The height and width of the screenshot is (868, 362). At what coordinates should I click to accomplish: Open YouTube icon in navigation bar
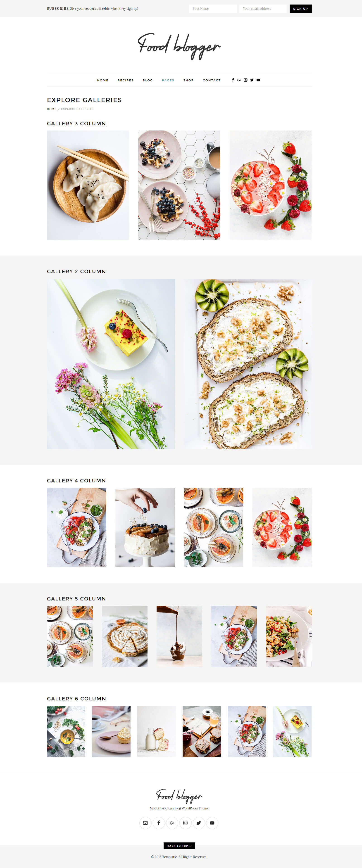[258, 80]
